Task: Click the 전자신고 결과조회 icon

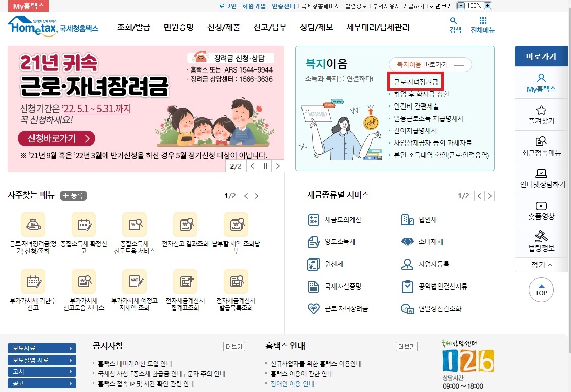Action: tap(185, 225)
